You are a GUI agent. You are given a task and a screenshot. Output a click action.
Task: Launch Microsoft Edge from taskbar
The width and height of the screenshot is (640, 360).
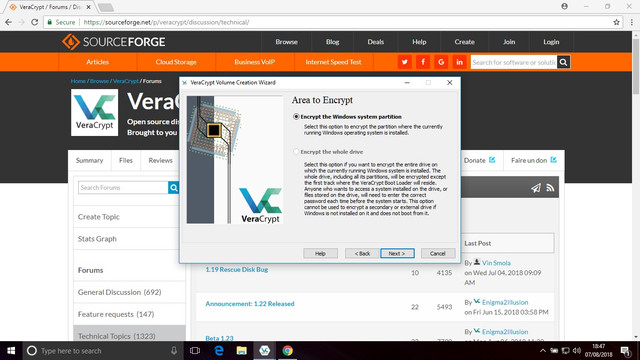219,351
